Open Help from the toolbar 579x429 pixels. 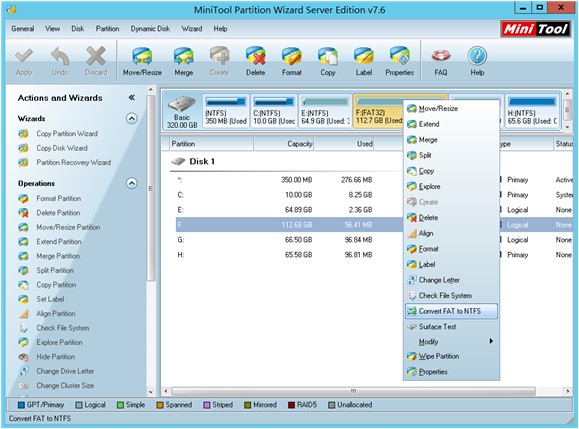pyautogui.click(x=477, y=62)
